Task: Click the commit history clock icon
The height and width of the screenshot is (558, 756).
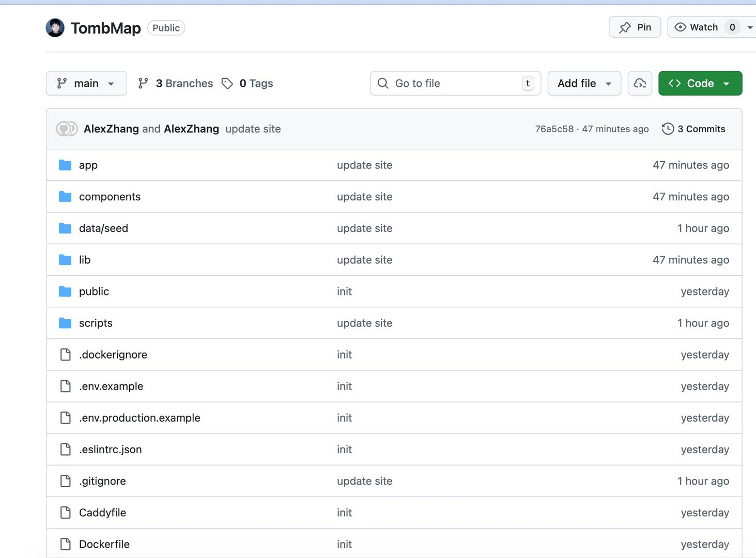Action: (x=668, y=129)
